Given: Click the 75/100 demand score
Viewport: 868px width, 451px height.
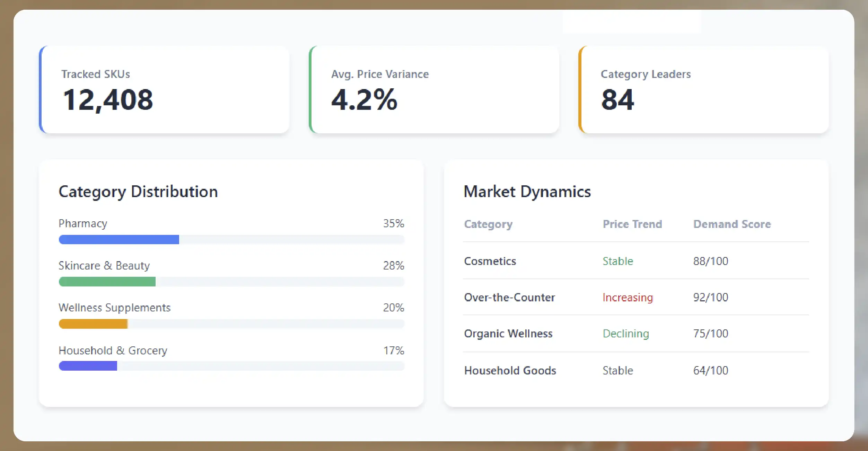Looking at the screenshot, I should pyautogui.click(x=711, y=333).
